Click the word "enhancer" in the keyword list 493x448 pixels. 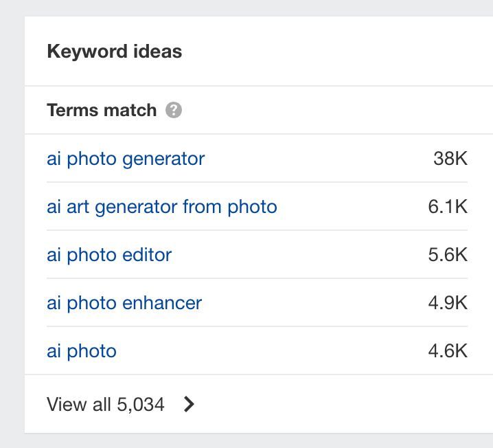[x=162, y=303]
